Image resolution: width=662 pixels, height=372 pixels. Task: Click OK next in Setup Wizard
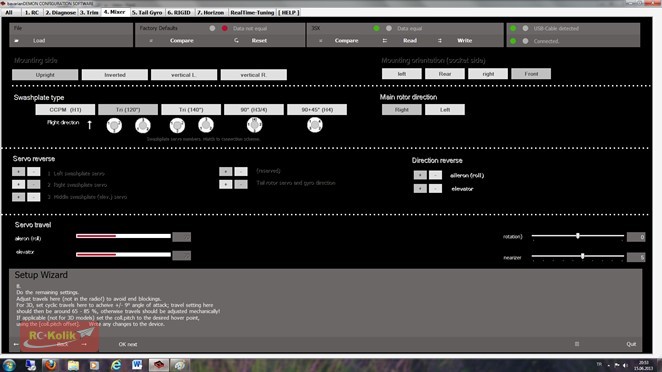(x=128, y=344)
